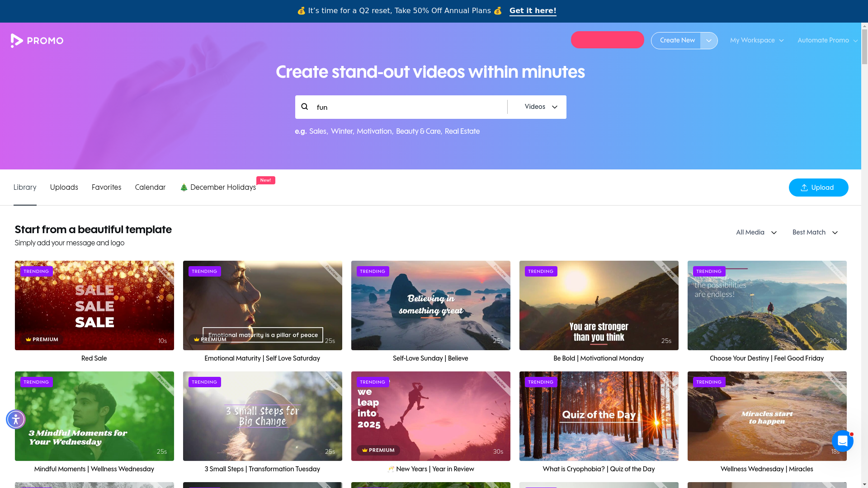
Task: Click the search magnifier icon
Action: (305, 107)
